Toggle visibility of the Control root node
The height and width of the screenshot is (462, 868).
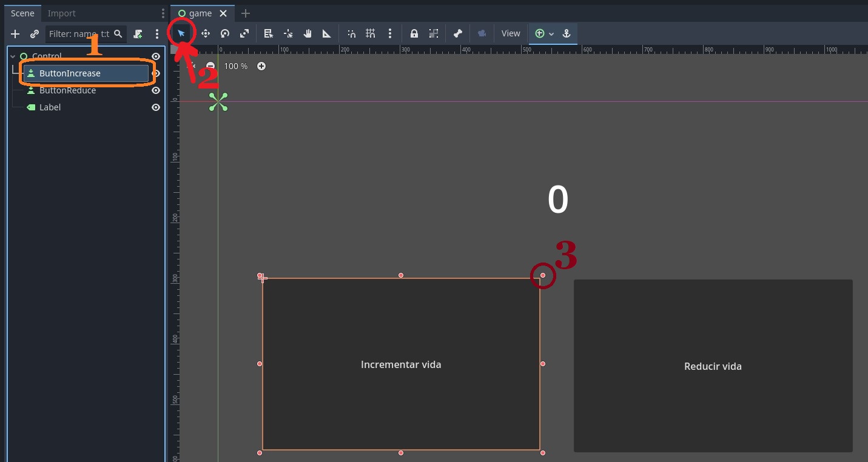(156, 56)
